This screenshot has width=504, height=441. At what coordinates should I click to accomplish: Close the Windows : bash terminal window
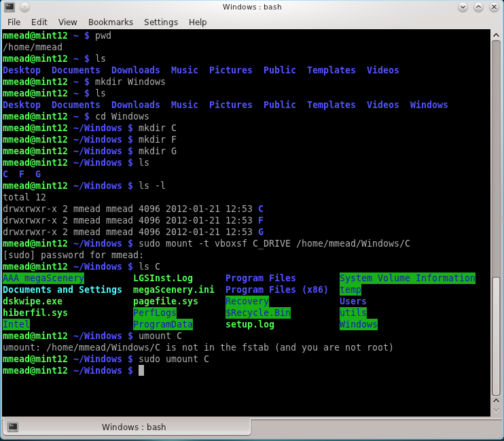tap(493, 7)
